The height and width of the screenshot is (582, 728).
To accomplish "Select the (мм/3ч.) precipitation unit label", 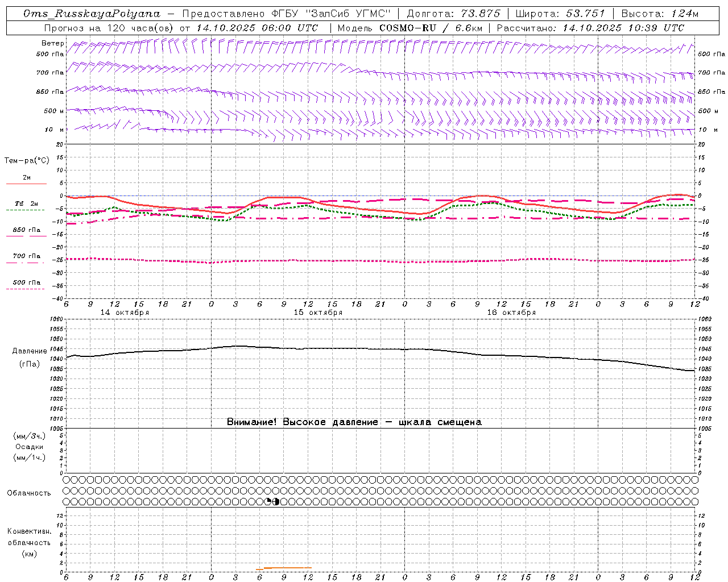I will tap(30, 436).
